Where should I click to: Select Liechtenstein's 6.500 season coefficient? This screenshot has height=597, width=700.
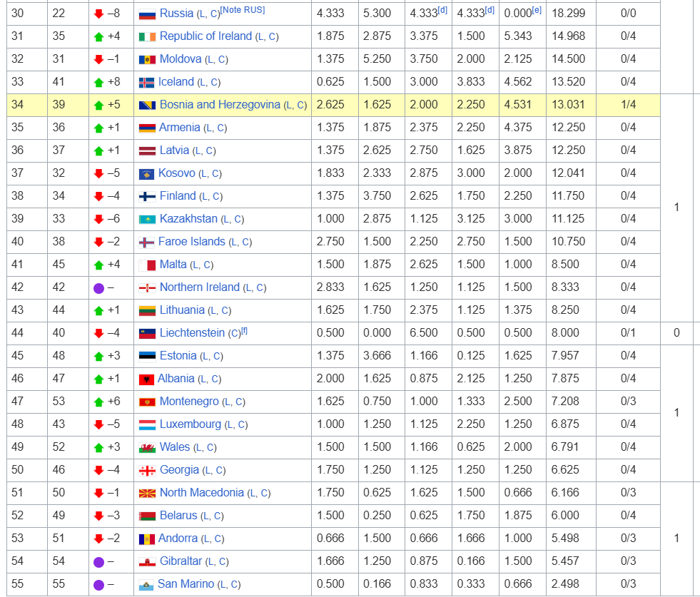click(x=424, y=333)
